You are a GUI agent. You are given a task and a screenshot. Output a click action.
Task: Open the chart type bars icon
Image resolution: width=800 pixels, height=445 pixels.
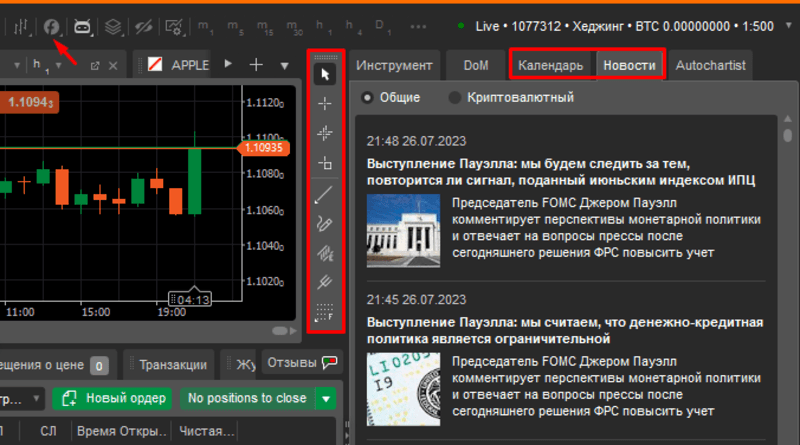coord(21,27)
